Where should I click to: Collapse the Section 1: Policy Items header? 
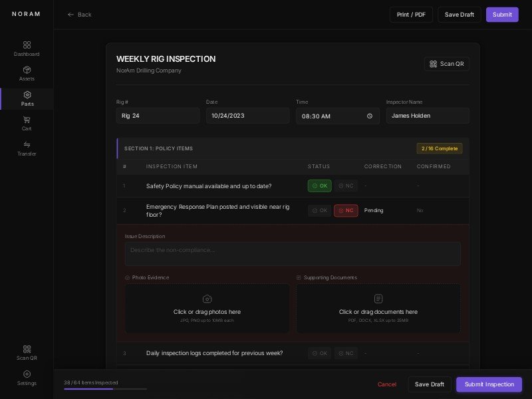tap(293, 148)
